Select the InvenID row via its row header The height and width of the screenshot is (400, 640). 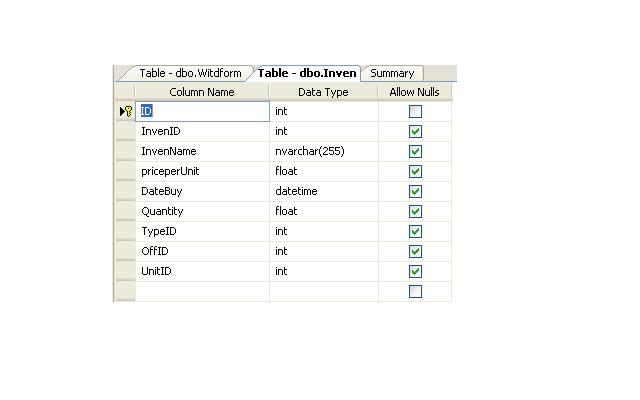[x=125, y=131]
